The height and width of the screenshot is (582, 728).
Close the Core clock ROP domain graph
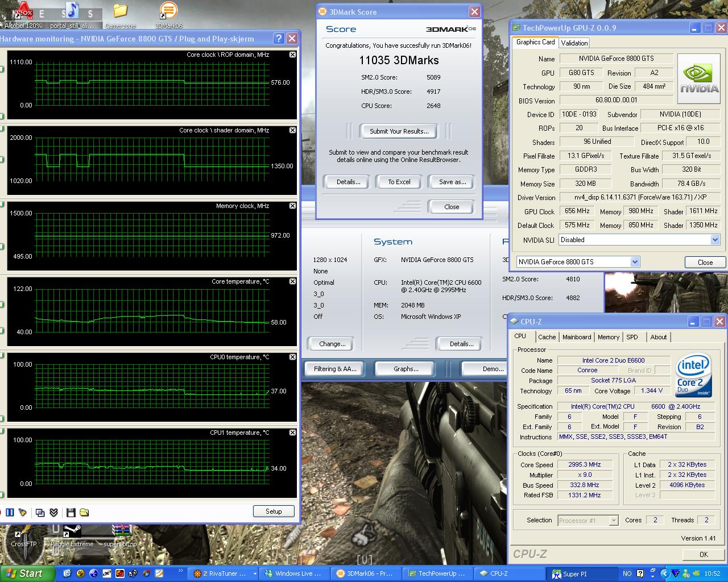coord(292,55)
